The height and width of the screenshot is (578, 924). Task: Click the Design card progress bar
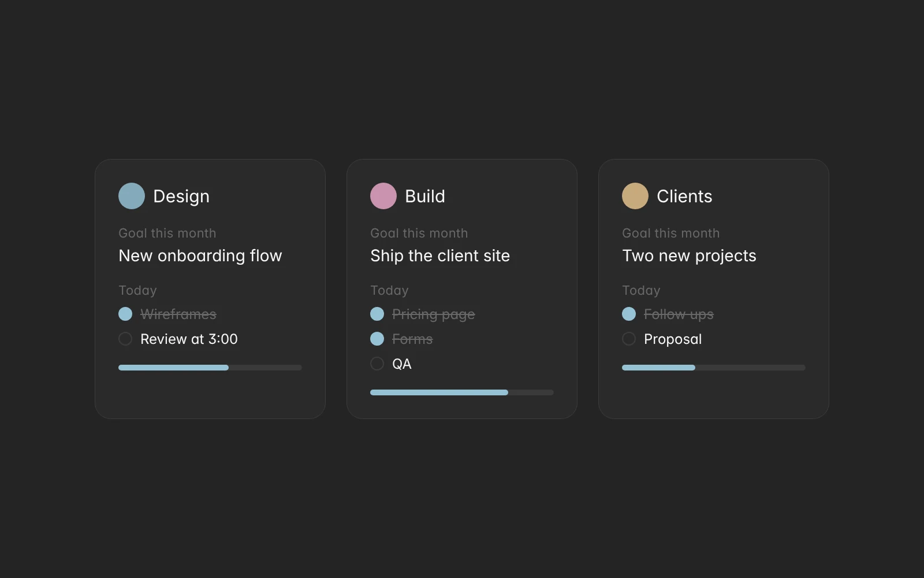tap(210, 368)
